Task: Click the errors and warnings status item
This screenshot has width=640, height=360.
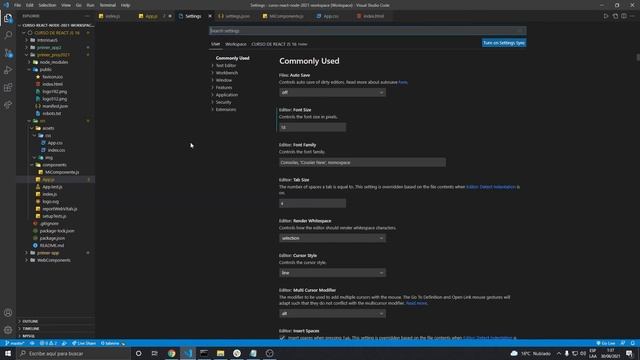Action: click(x=49, y=343)
